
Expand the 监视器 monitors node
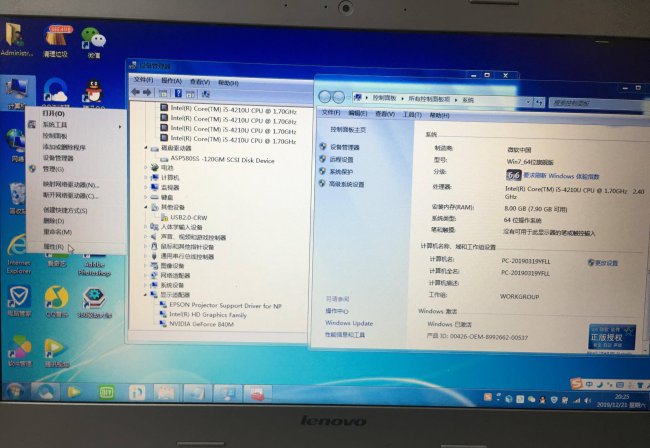point(146,187)
